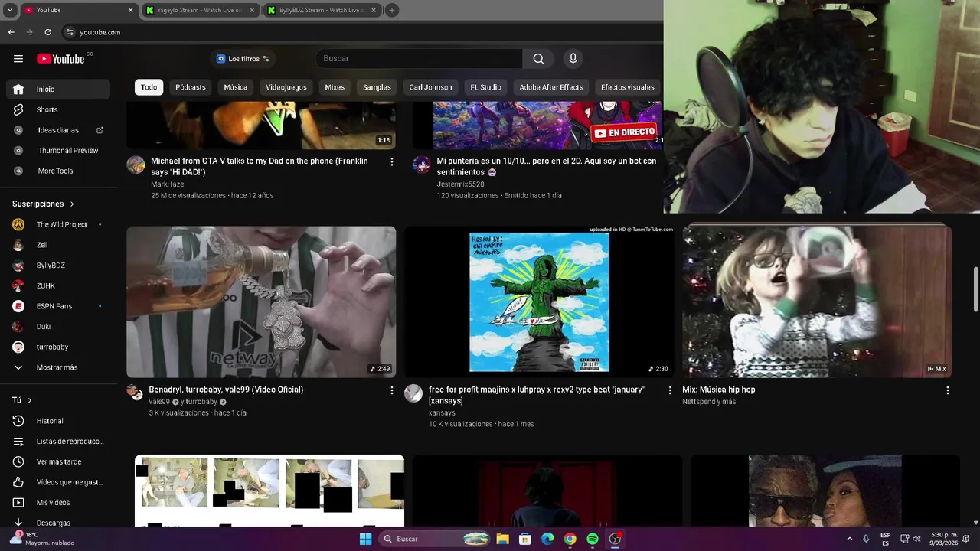Select the Videojuegos filter chip

(x=286, y=87)
